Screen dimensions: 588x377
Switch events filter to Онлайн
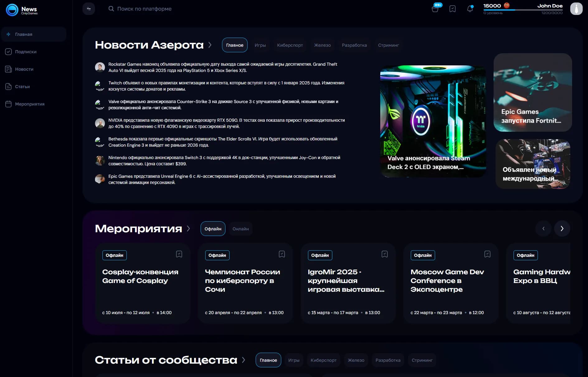tap(240, 229)
